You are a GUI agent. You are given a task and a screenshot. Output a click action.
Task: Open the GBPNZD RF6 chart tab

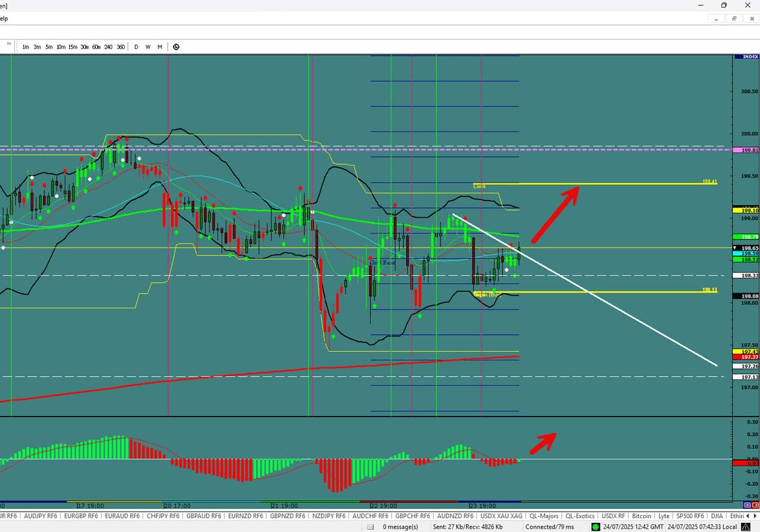click(x=288, y=516)
